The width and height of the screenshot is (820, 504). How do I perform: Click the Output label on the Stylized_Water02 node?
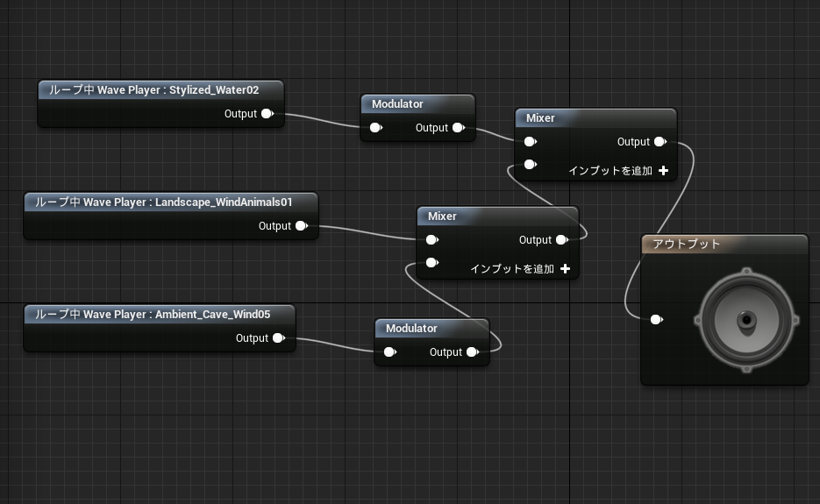(240, 114)
